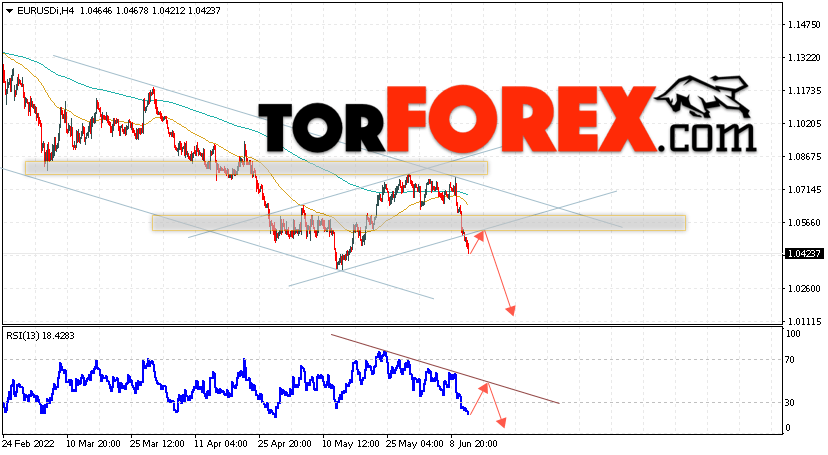Click the 25 Mar 12:00 time label
The image size is (828, 455).
157,444
